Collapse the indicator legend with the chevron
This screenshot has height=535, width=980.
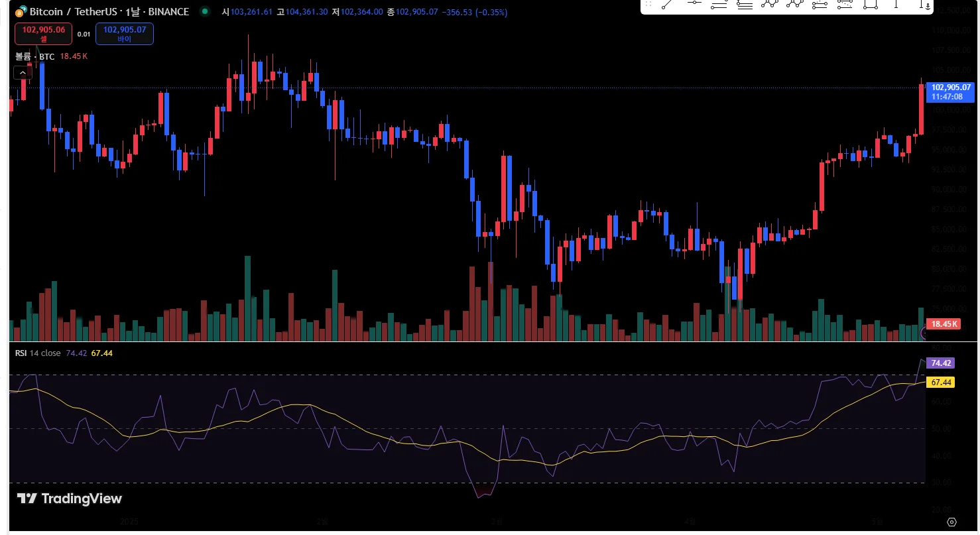point(23,73)
